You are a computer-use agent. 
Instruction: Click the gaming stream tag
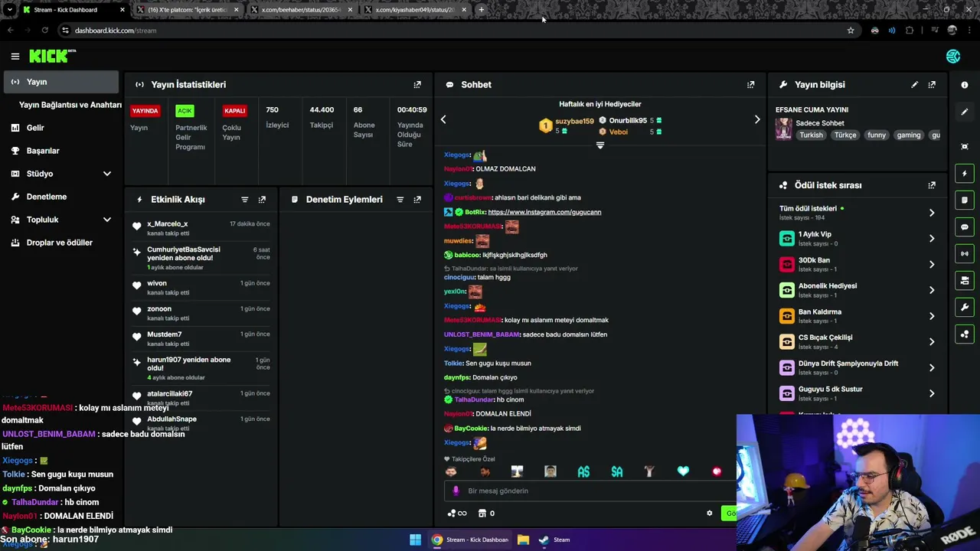pyautogui.click(x=909, y=135)
